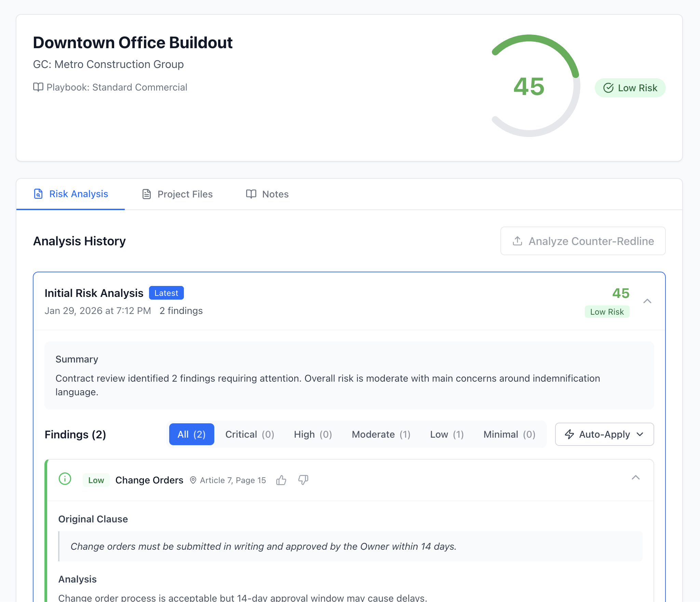Open the Notes tab
The width and height of the screenshot is (700, 602).
click(267, 194)
